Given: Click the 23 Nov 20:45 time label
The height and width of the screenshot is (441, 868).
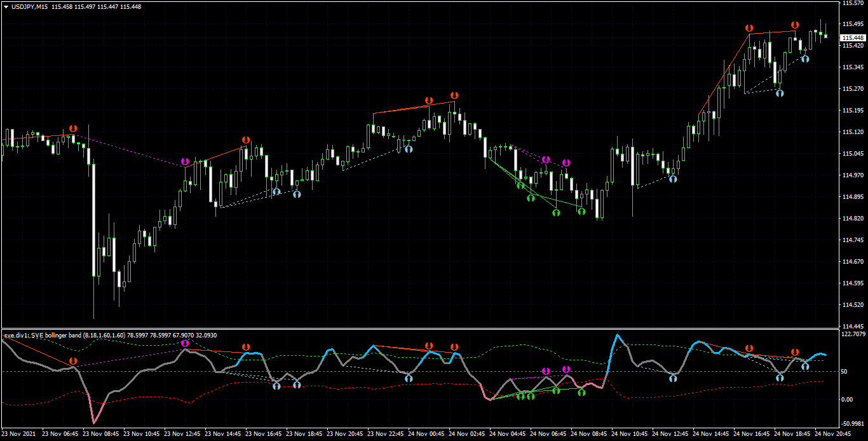Looking at the screenshot, I should pos(346,435).
